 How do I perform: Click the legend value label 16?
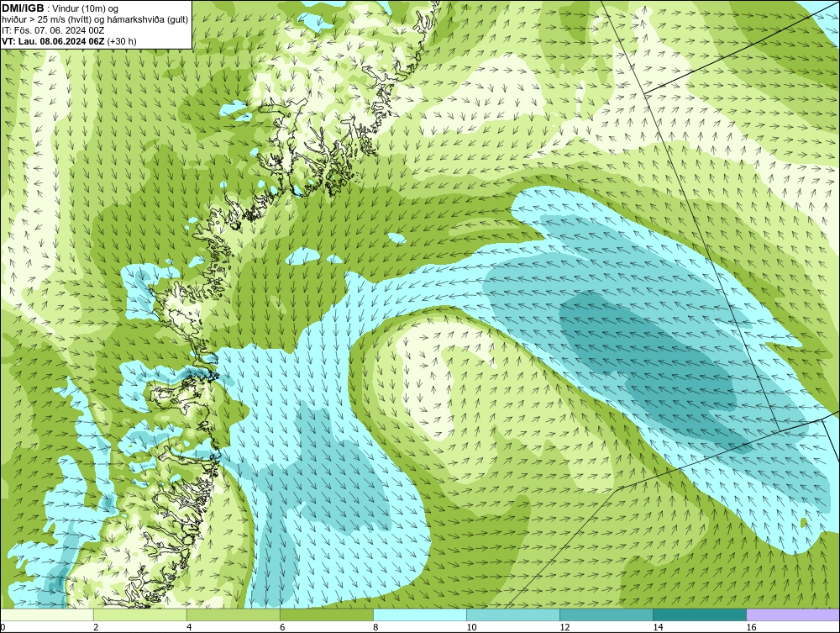click(751, 627)
